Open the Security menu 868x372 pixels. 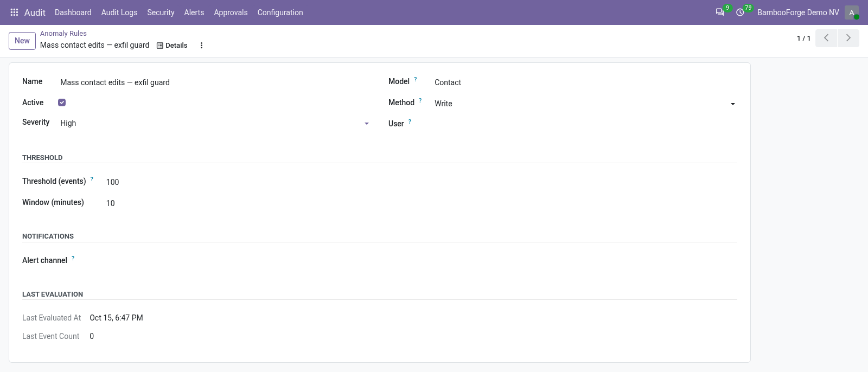click(x=161, y=12)
